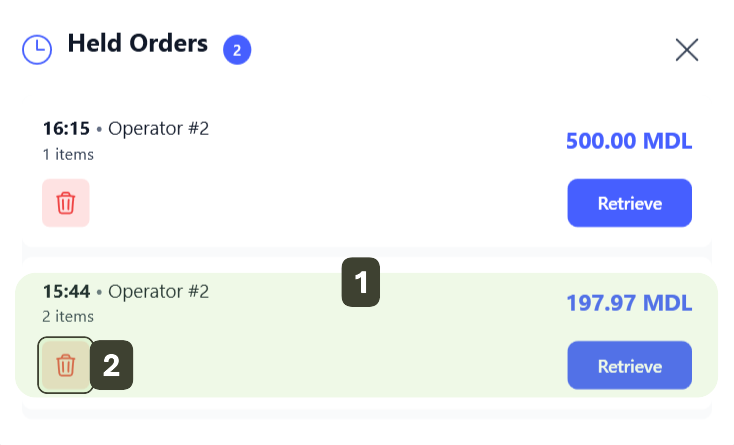Delete the 16:15 held order
Viewport: 734px width, 445px height.
[x=66, y=203]
